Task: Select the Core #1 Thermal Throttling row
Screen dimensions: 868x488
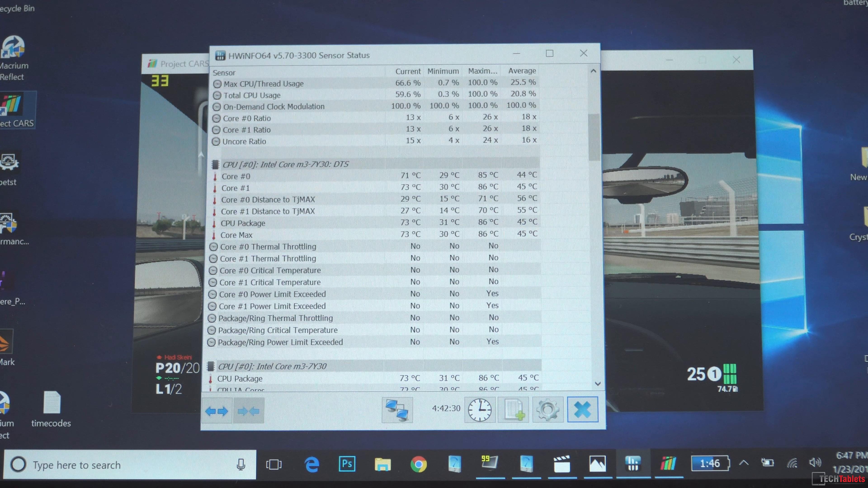Action: click(375, 258)
